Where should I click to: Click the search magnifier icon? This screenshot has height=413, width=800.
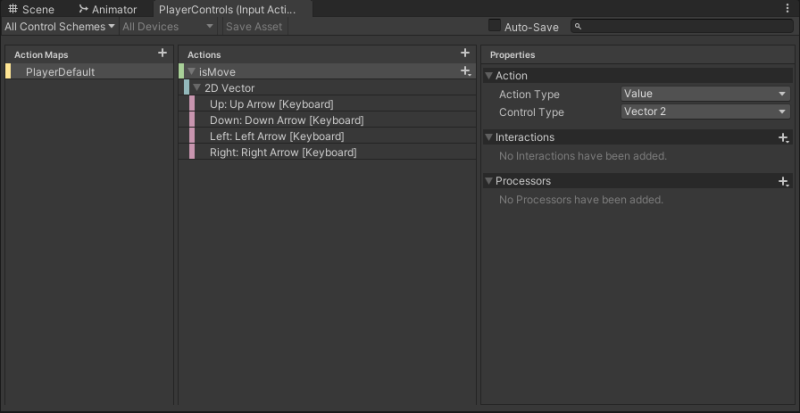[578, 27]
